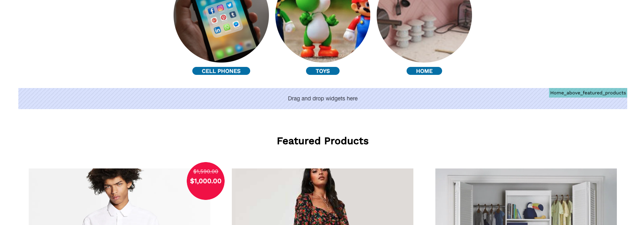The width and height of the screenshot is (644, 225).
Task: Click the LinkedIn icon on the phone screen
Action: click(x=217, y=30)
